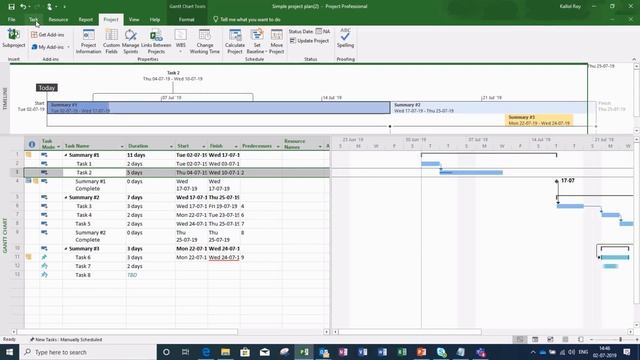Open the Gantt Chart Format tab
The width and height of the screenshot is (640, 360).
187,20
